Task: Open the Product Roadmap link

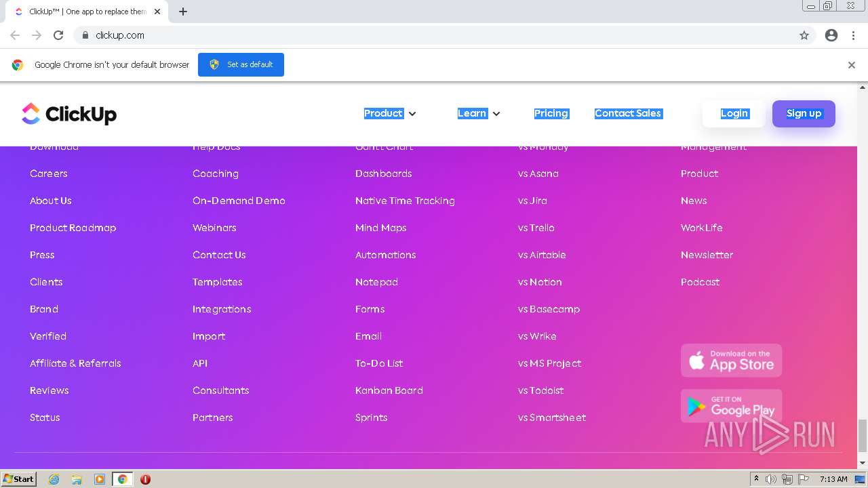Action: 73,228
